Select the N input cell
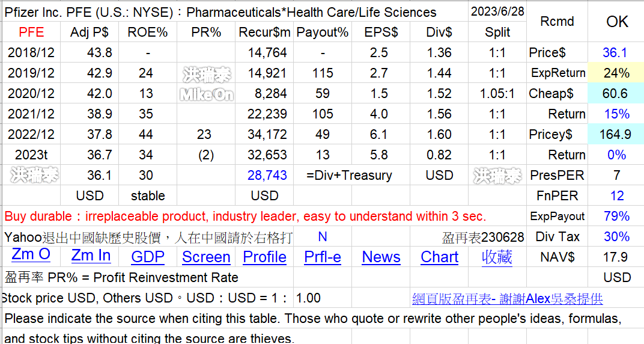 (323, 237)
